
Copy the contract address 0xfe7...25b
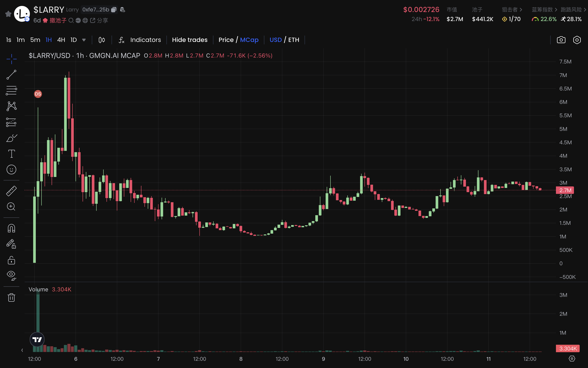[114, 10]
